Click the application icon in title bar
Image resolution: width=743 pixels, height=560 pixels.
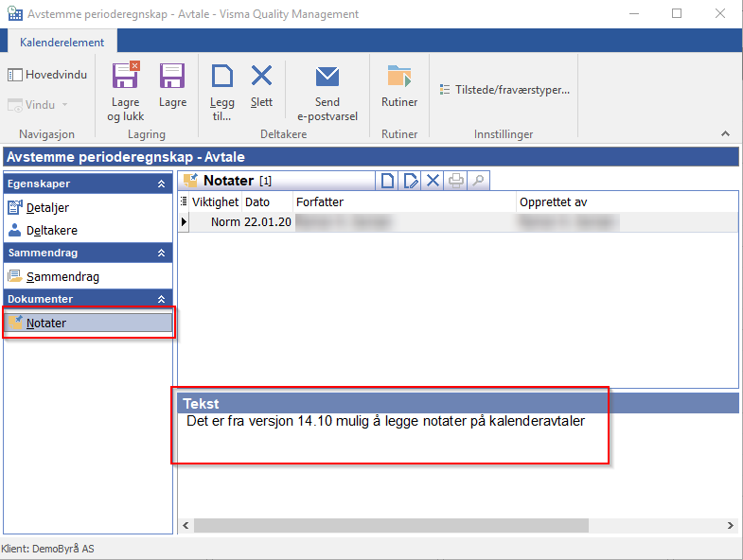(x=15, y=14)
